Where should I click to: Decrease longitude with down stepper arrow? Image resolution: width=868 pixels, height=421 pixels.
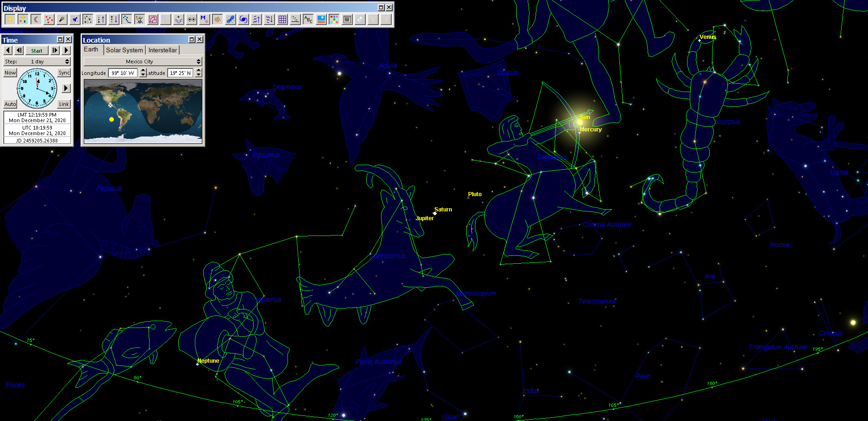(x=143, y=75)
